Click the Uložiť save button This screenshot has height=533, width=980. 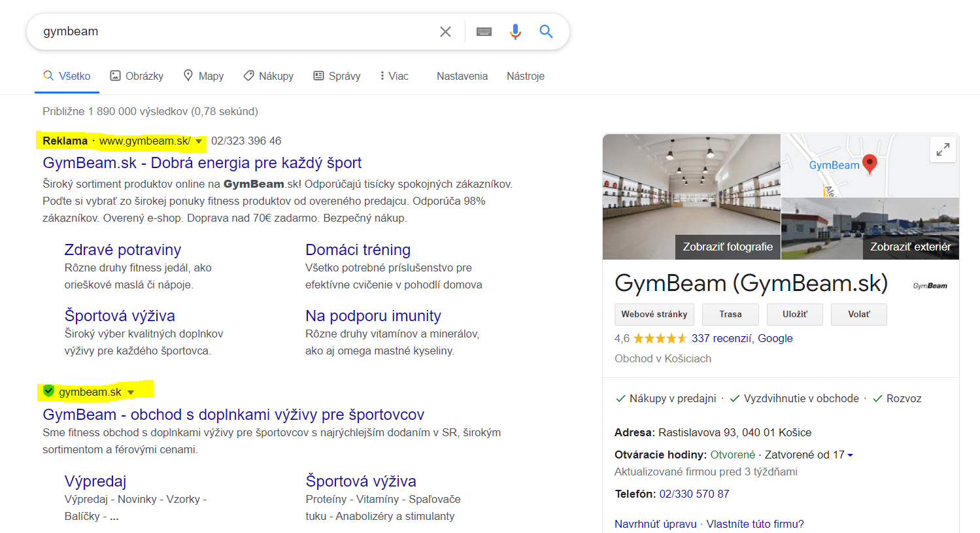(x=795, y=315)
